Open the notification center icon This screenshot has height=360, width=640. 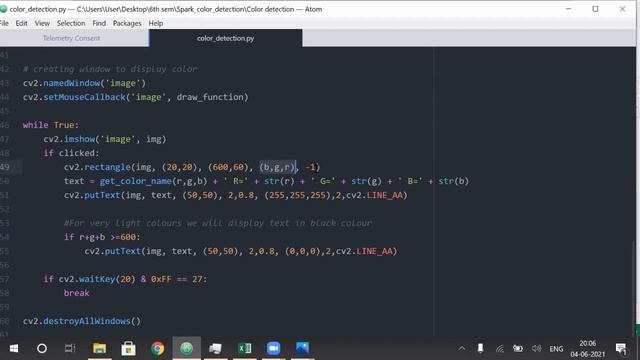click(621, 349)
